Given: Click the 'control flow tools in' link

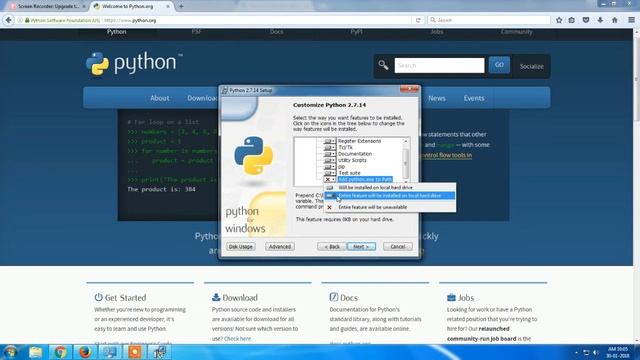Looking at the screenshot, I should [446, 155].
